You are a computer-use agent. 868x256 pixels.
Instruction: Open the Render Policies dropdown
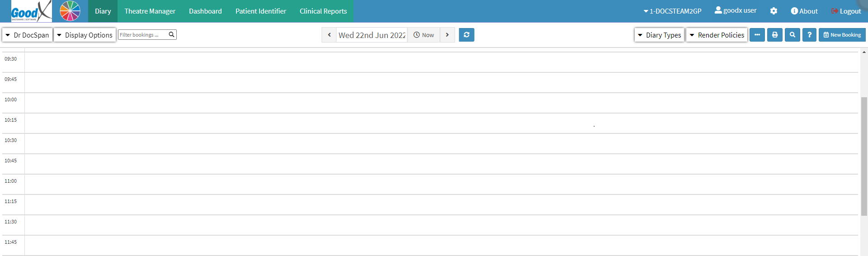coord(717,35)
